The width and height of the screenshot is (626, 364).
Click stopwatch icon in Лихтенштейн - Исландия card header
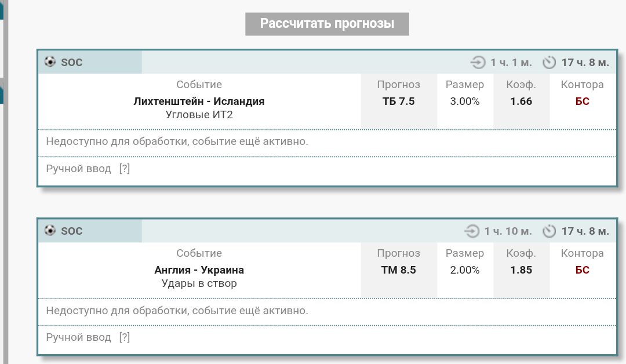[x=549, y=63]
